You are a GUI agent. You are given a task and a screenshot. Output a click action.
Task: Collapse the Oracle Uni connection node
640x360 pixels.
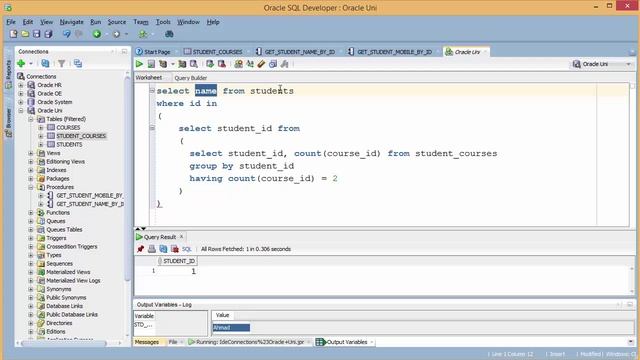point(21,111)
